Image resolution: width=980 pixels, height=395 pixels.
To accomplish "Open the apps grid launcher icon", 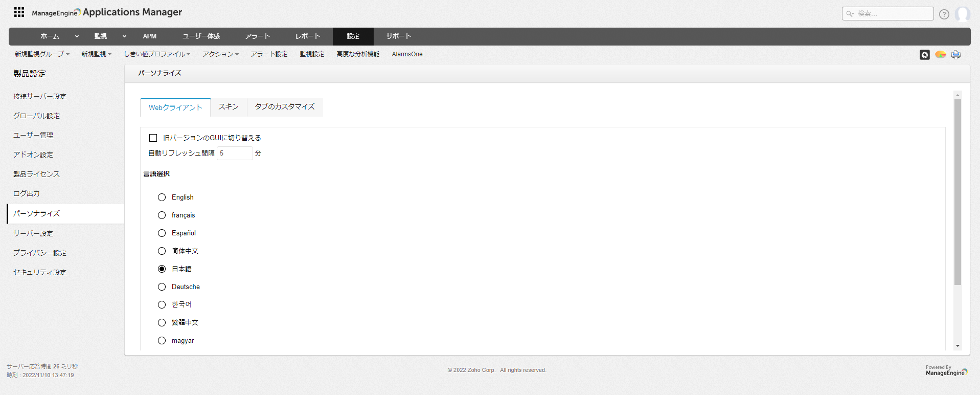I will click(19, 12).
